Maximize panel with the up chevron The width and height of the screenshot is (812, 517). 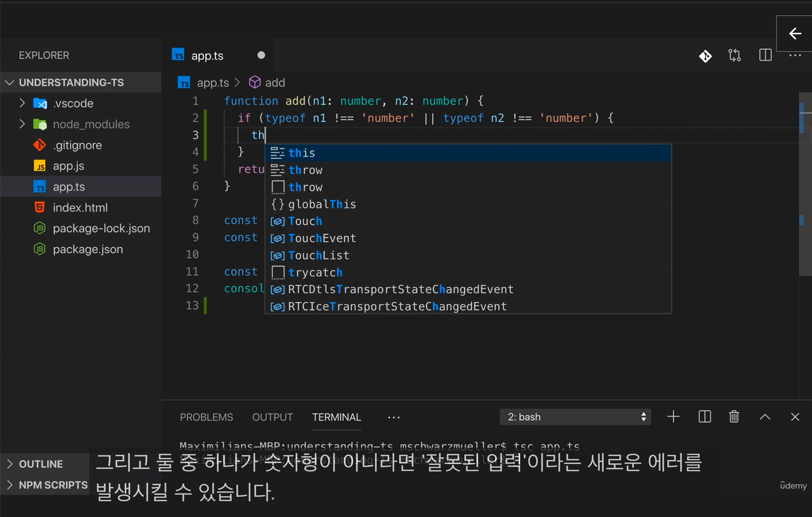(765, 417)
